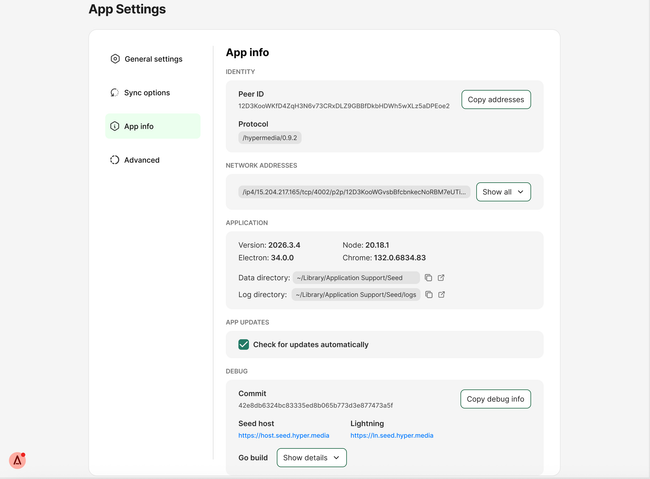The height and width of the screenshot is (479, 650).
Task: Click the Advanced dashed circle icon
Action: pos(115,160)
